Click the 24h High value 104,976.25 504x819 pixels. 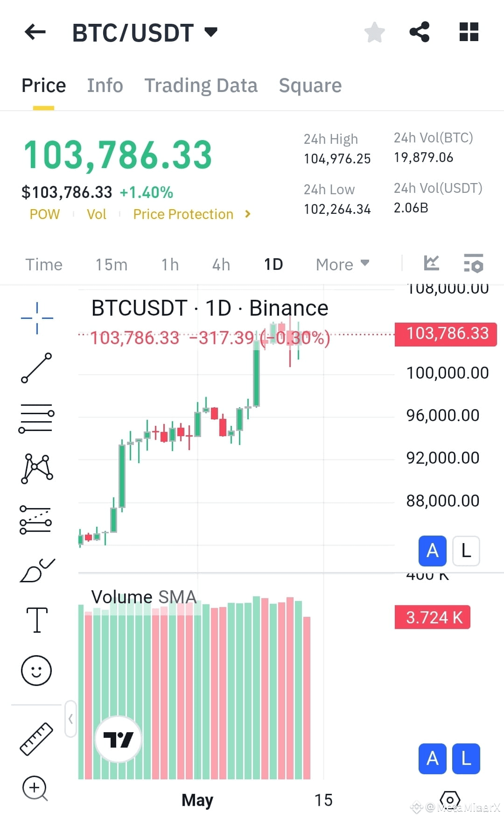coord(337,159)
